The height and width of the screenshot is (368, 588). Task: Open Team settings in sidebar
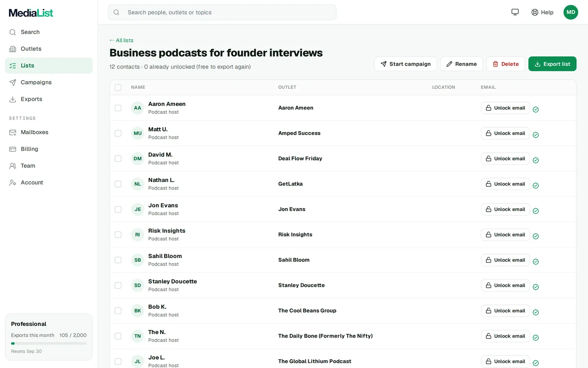[49, 166]
